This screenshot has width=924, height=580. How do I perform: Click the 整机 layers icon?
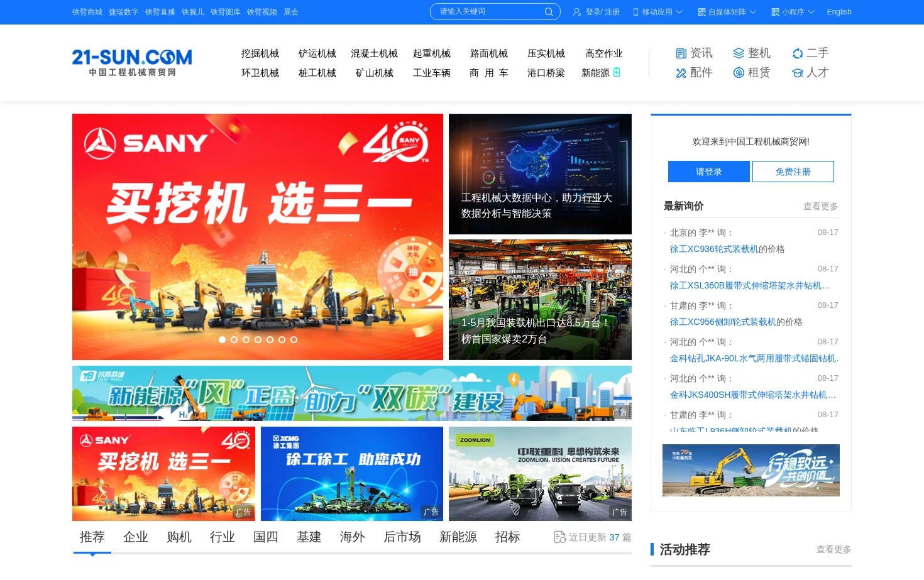(739, 53)
